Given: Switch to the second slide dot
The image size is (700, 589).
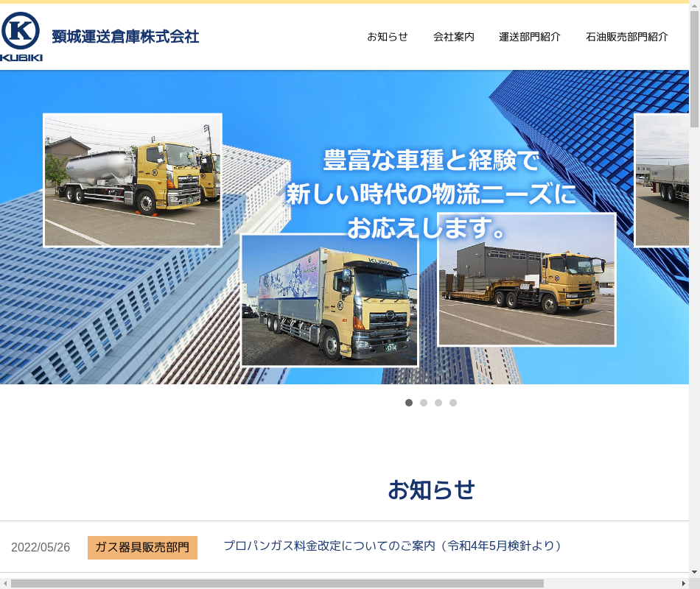Looking at the screenshot, I should click(x=424, y=403).
